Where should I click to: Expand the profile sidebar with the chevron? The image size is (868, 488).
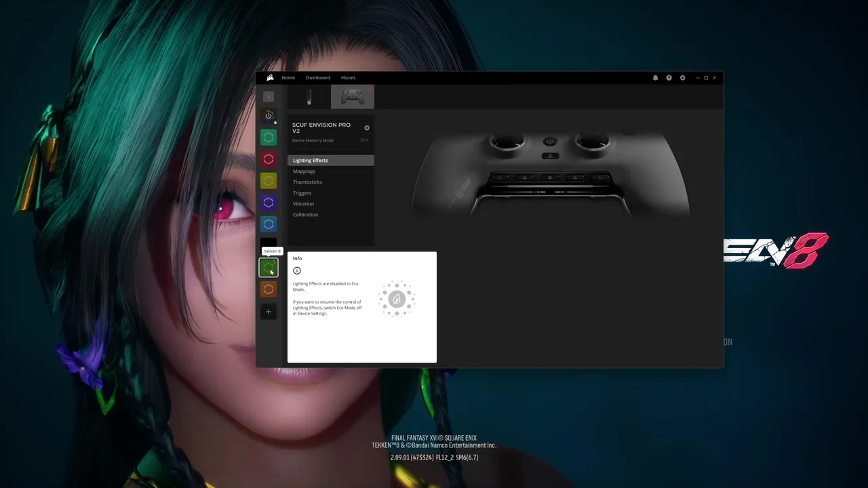[269, 97]
